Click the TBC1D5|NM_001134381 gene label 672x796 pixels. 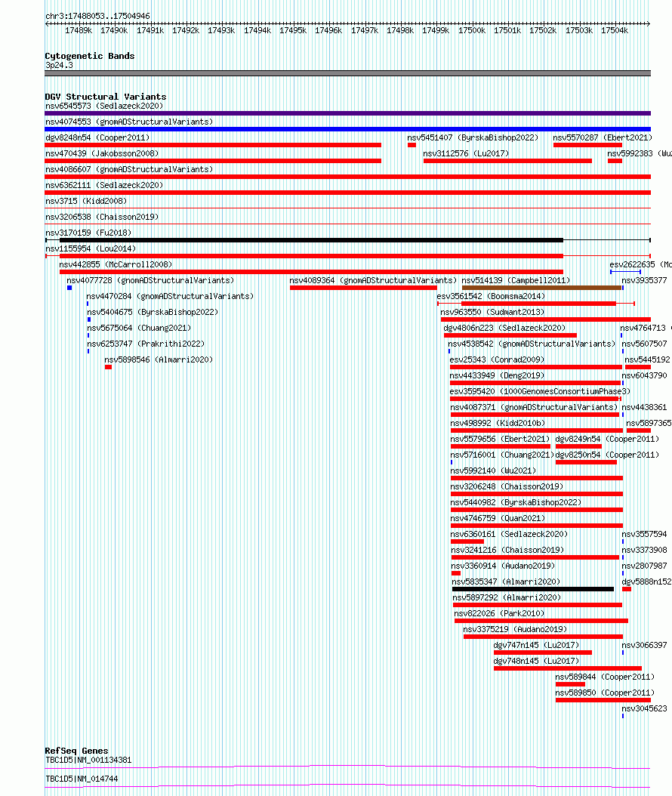[x=88, y=760]
